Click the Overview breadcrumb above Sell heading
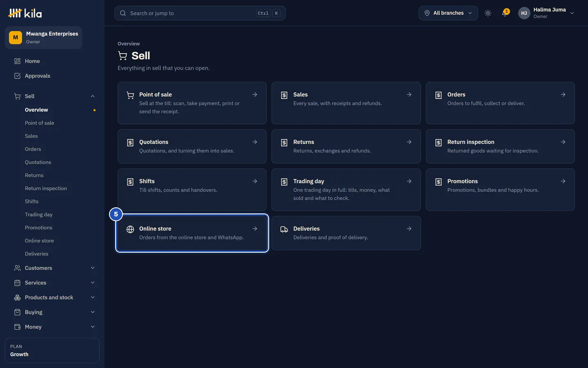The height and width of the screenshot is (368, 588). (129, 44)
